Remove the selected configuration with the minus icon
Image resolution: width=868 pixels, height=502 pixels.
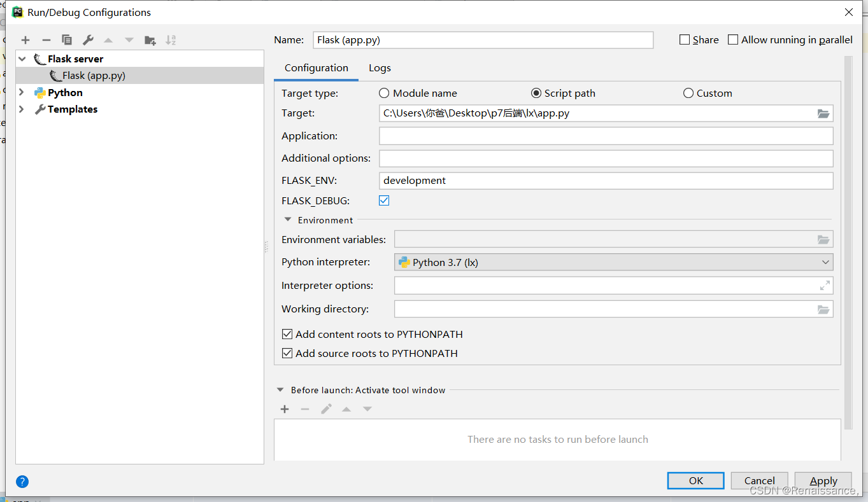46,40
